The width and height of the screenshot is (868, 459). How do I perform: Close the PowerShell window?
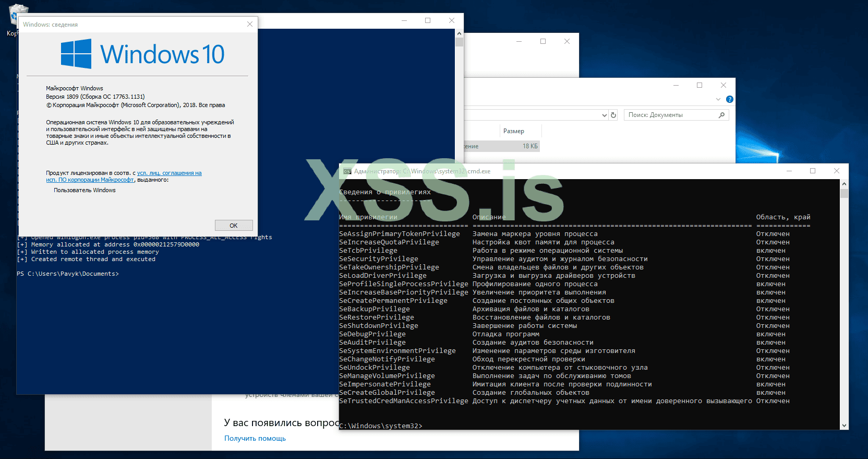click(452, 21)
